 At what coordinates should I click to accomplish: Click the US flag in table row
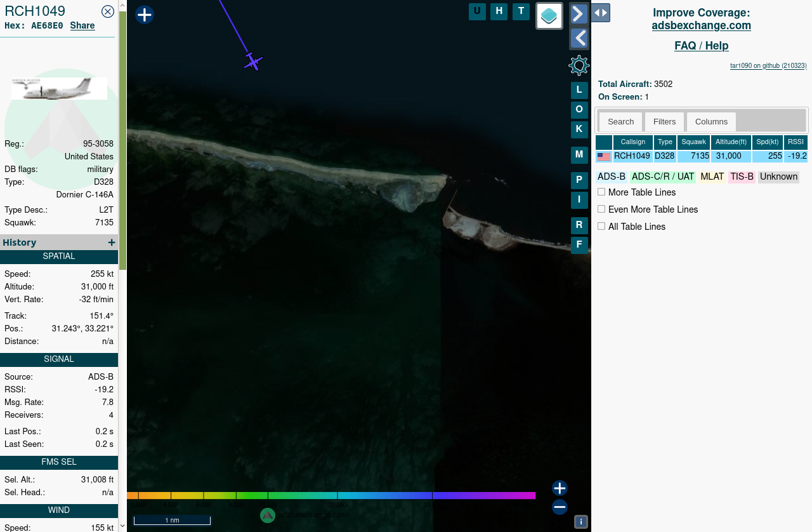pyautogui.click(x=604, y=157)
